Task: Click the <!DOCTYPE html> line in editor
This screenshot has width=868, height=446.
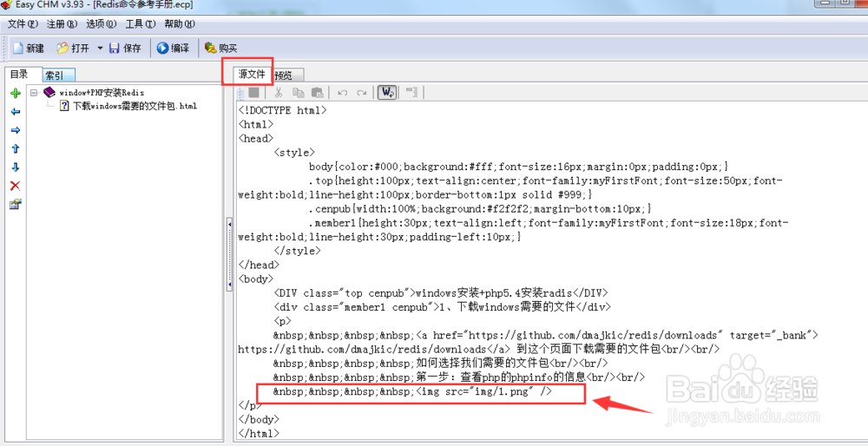Action: click(282, 110)
